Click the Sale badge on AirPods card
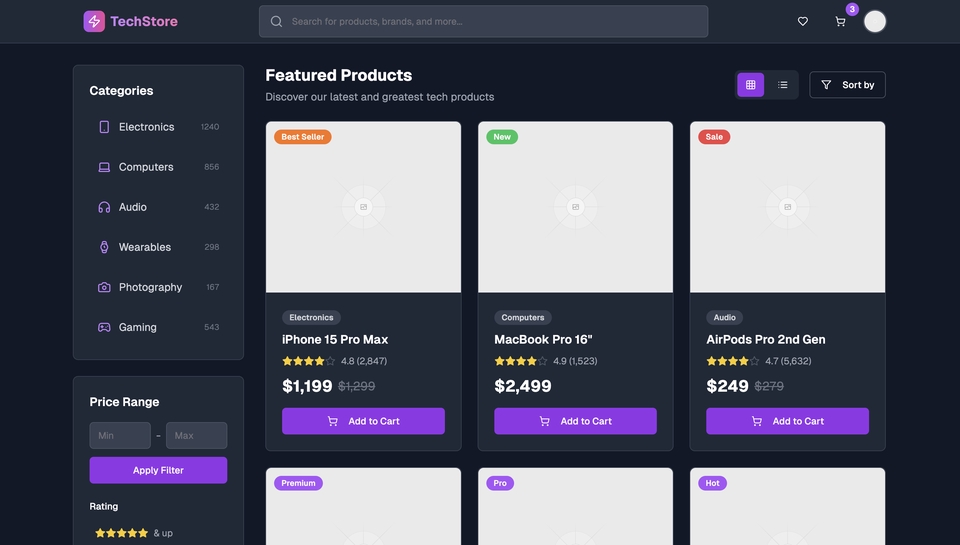Image resolution: width=960 pixels, height=545 pixels. [714, 137]
